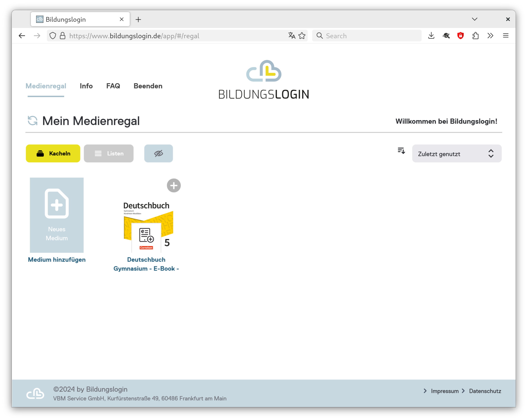
Task: Open the extensions puzzle-piece icon
Action: (476, 36)
